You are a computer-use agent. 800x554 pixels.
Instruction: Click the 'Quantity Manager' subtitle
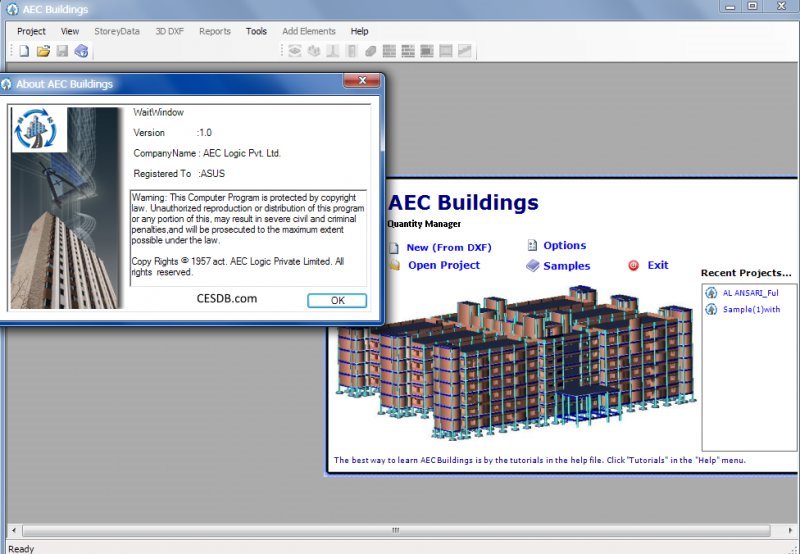[423, 224]
